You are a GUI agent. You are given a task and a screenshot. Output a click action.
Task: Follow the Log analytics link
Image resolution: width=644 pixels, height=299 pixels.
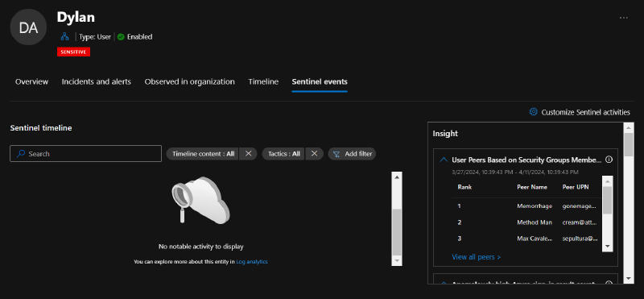(252, 262)
